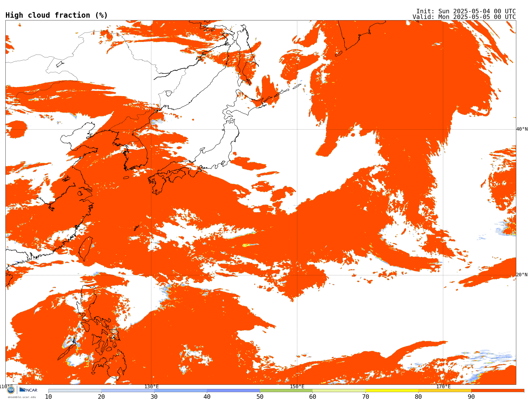Click the 20°N latitude label
This screenshot has height=400, width=532.
pos(522,275)
